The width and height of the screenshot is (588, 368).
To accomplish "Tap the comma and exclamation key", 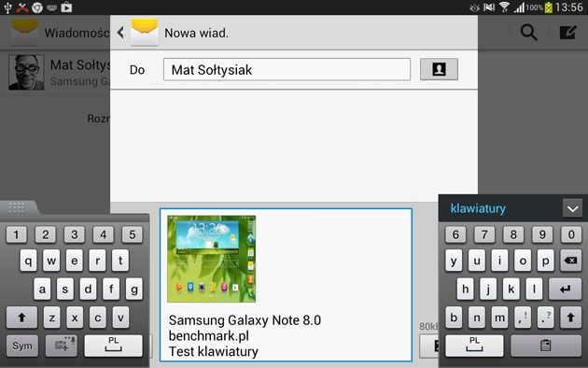I will coord(523,318).
